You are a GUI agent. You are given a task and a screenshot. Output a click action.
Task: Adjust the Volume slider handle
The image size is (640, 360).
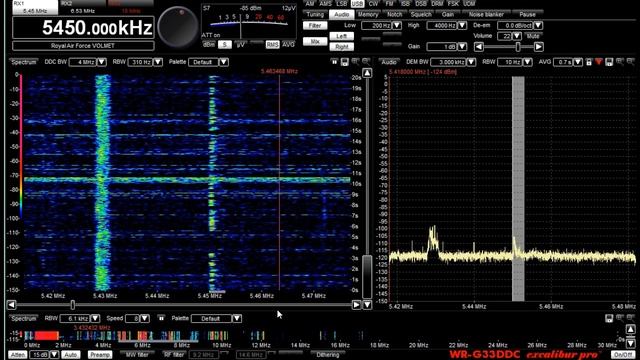[518, 47]
